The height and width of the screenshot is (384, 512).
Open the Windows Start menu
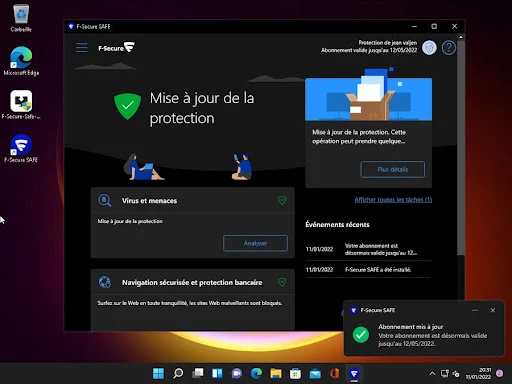(158, 373)
